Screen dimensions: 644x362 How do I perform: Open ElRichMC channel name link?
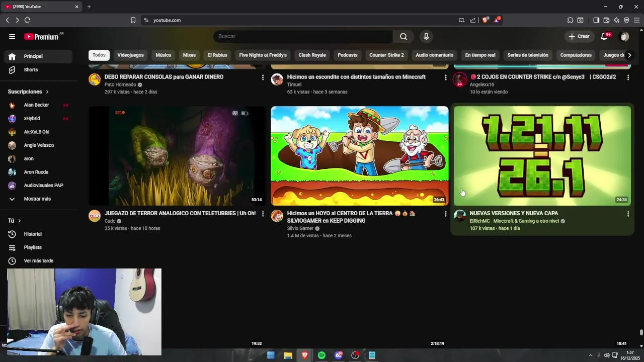pyautogui.click(x=514, y=221)
